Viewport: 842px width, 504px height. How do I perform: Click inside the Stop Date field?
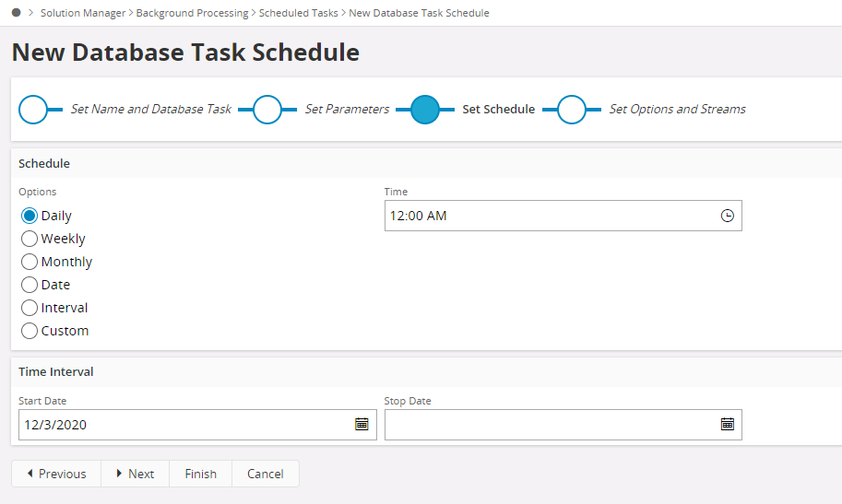[550, 425]
